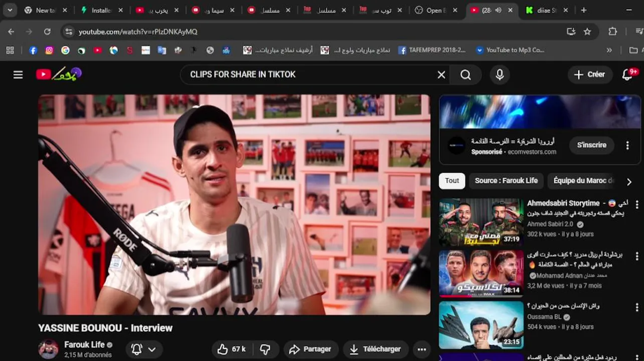Bookmark this page with star icon

tap(587, 32)
